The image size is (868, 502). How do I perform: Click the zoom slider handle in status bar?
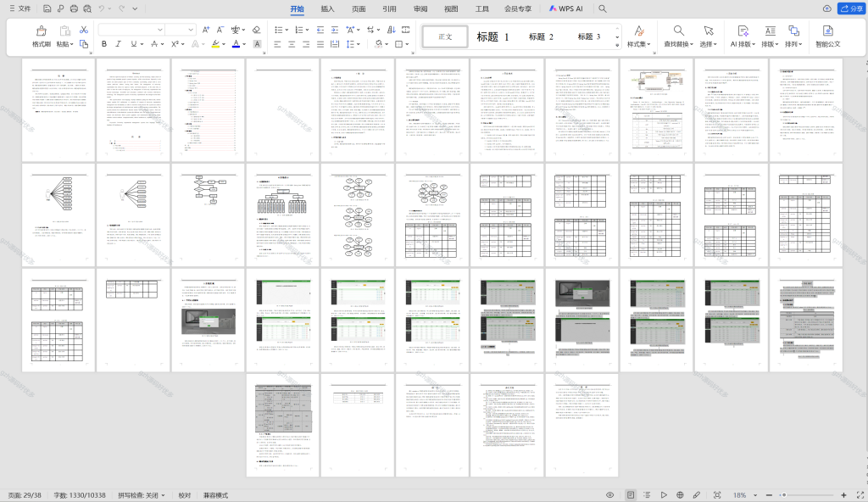pyautogui.click(x=784, y=495)
